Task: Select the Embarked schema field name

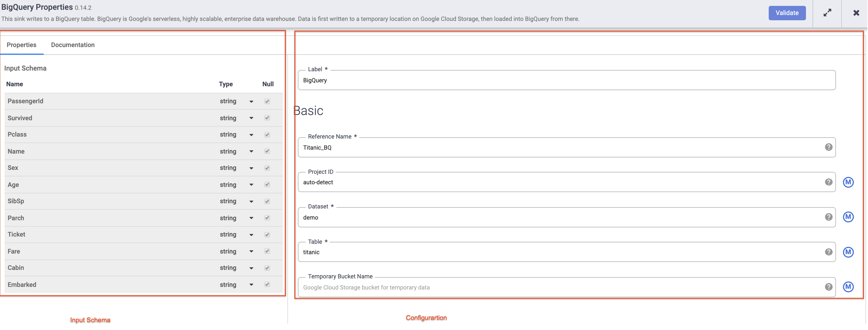Action: point(22,285)
